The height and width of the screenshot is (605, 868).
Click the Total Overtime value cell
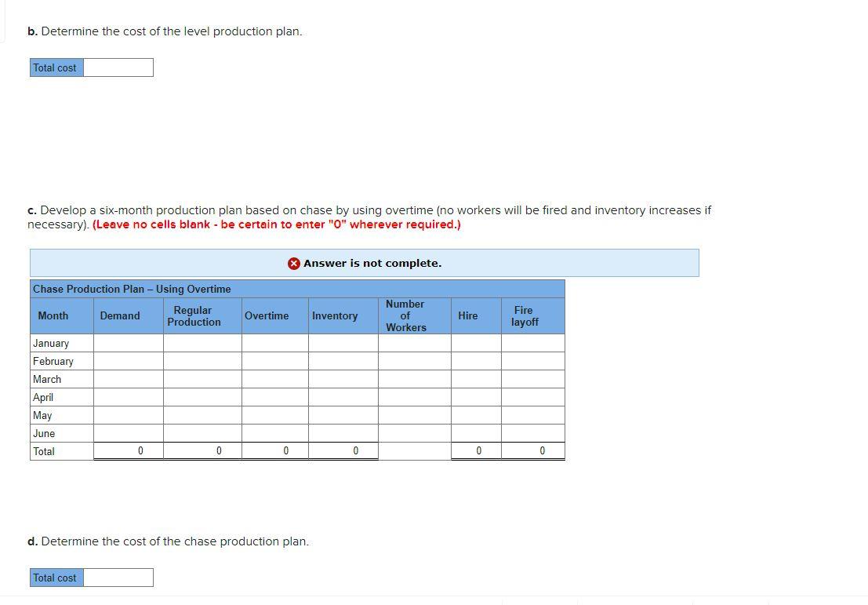point(275,451)
